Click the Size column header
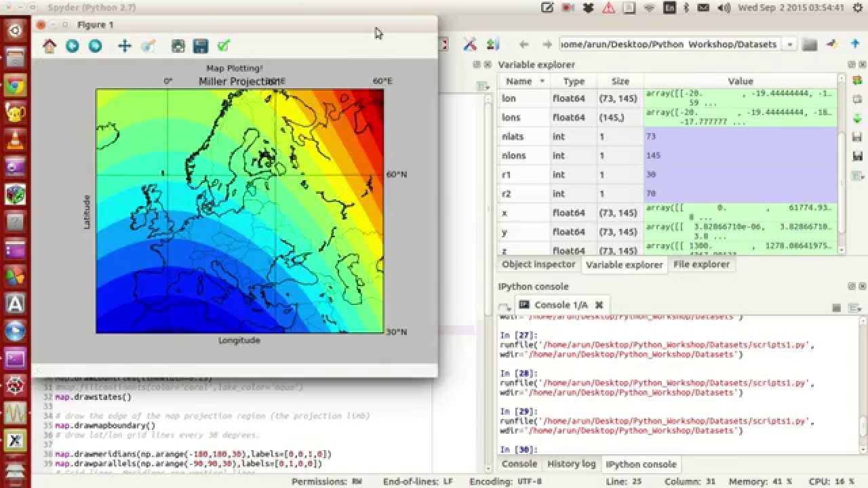Screen dimensions: 868x488 620,81
